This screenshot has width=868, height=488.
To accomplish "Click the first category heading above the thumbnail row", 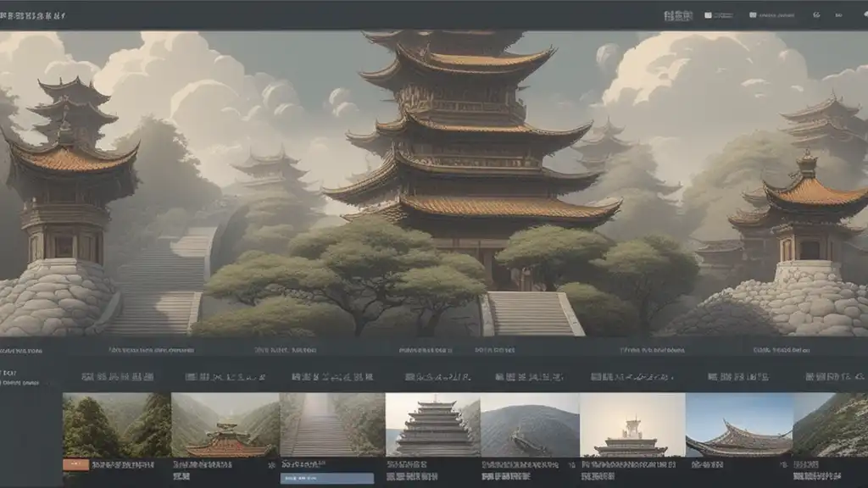I will click(x=117, y=377).
